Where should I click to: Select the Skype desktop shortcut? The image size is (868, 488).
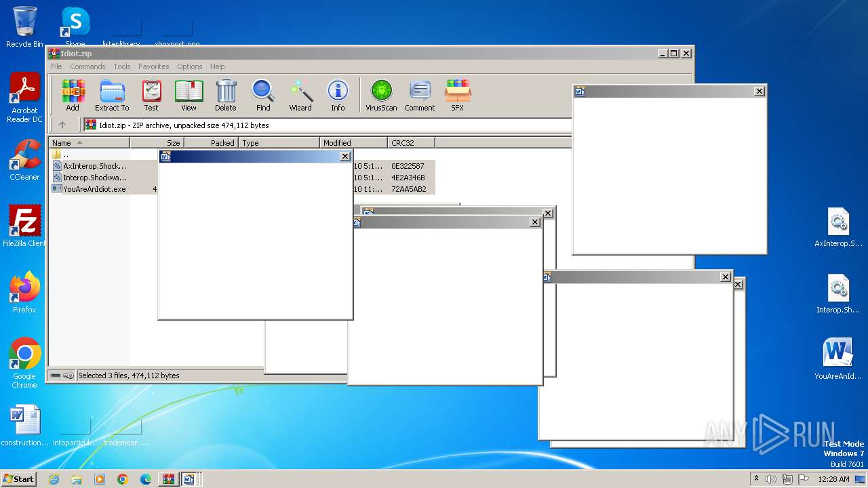point(75,27)
